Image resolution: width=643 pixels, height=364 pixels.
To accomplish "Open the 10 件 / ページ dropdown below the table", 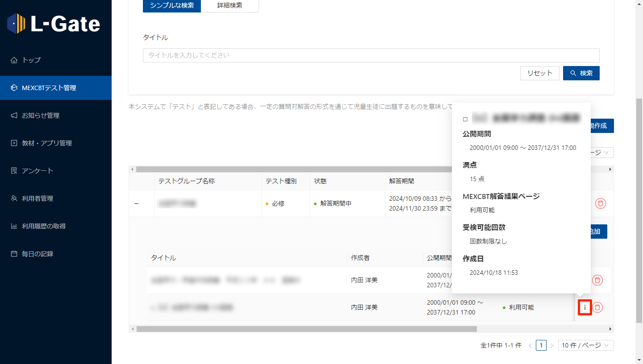I will tap(585, 345).
